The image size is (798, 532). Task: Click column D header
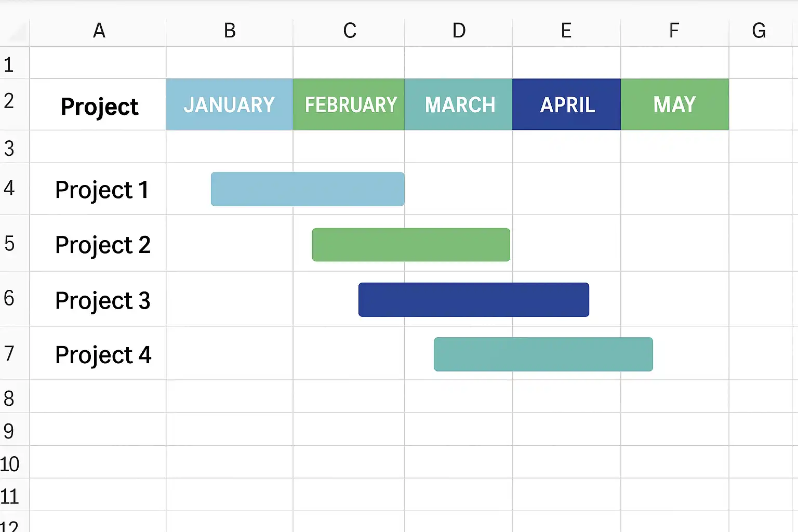pos(459,31)
